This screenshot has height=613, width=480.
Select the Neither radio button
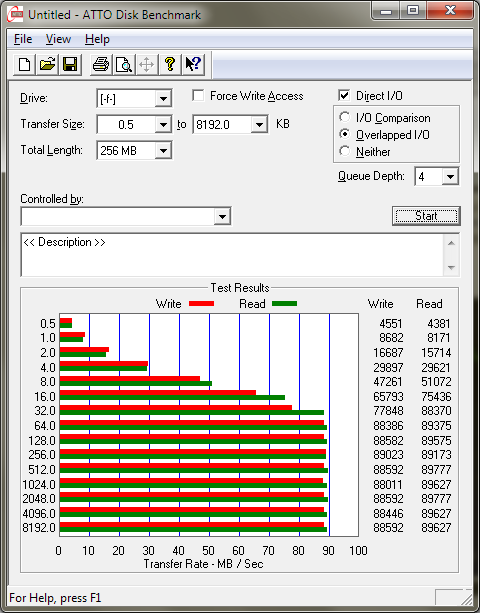pos(344,151)
